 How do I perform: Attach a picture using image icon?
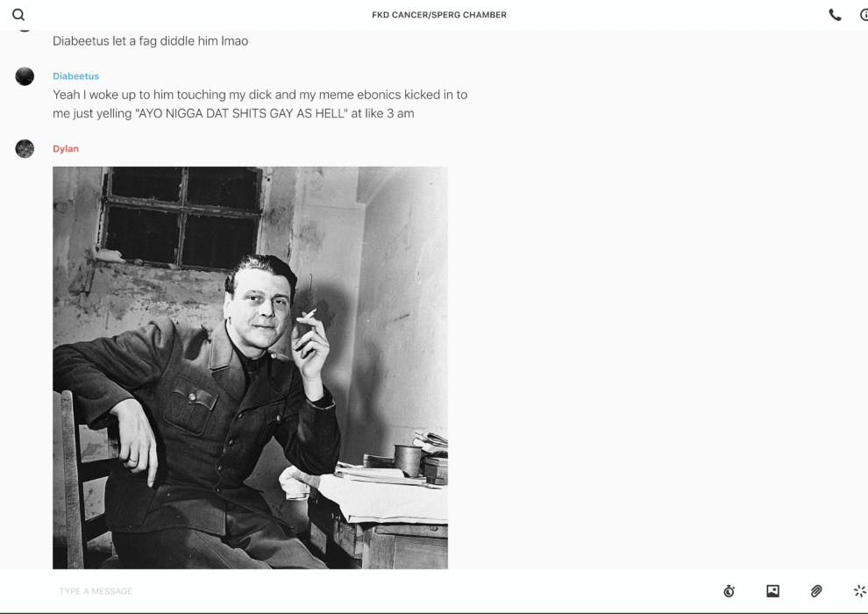point(772,591)
